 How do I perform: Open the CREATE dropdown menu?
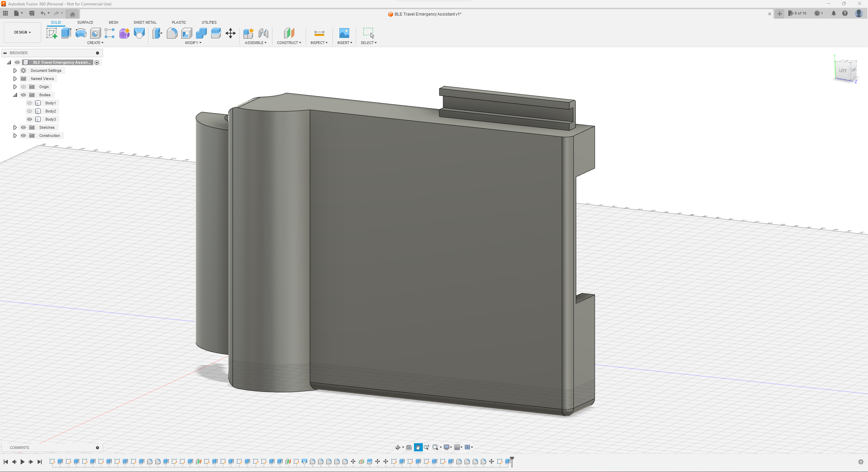tap(95, 43)
